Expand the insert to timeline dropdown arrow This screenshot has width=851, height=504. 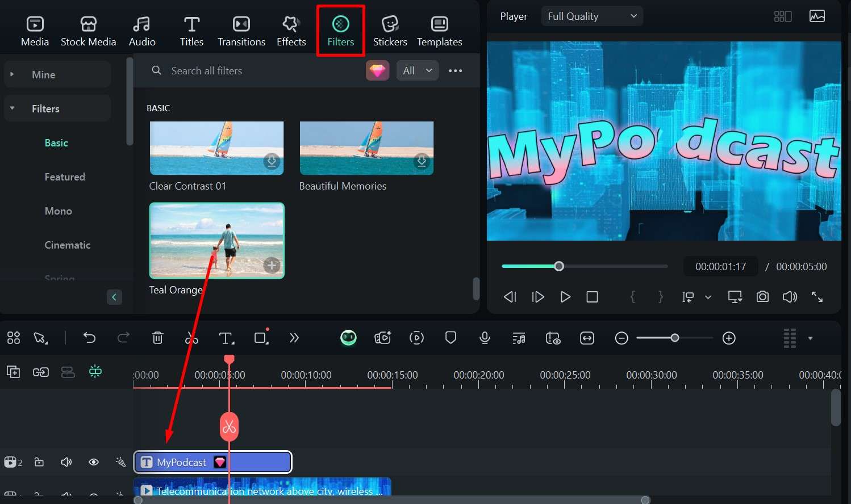pos(708,297)
